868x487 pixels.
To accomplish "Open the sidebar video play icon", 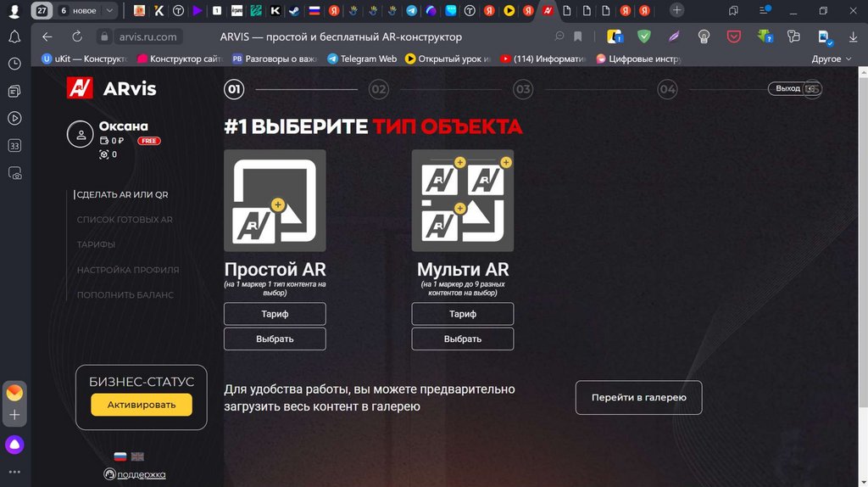I will pyautogui.click(x=14, y=118).
